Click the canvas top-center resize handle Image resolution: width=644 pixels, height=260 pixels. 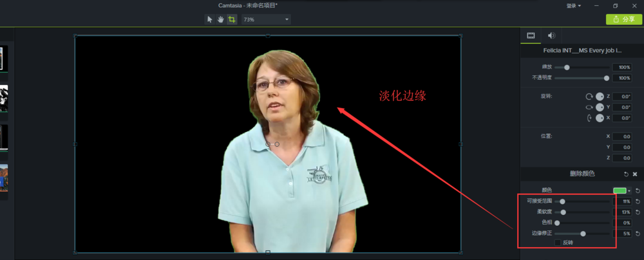click(268, 36)
